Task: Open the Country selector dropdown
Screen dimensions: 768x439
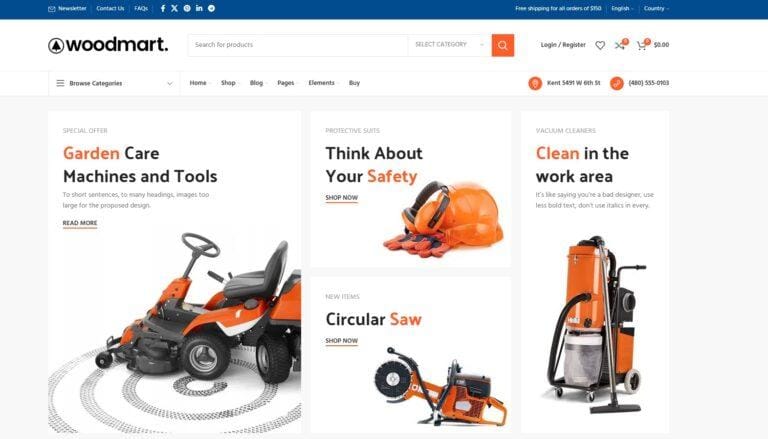Action: coord(656,8)
